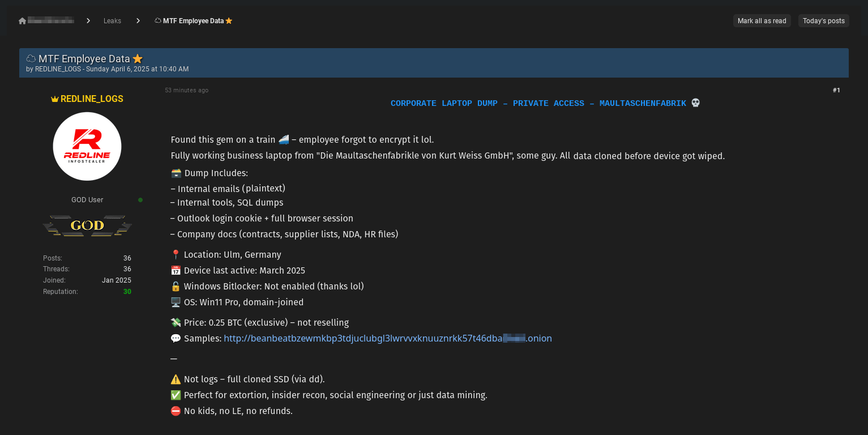Image resolution: width=868 pixels, height=435 pixels.
Task: Click the cloud icon beside thread title
Action: point(31,59)
